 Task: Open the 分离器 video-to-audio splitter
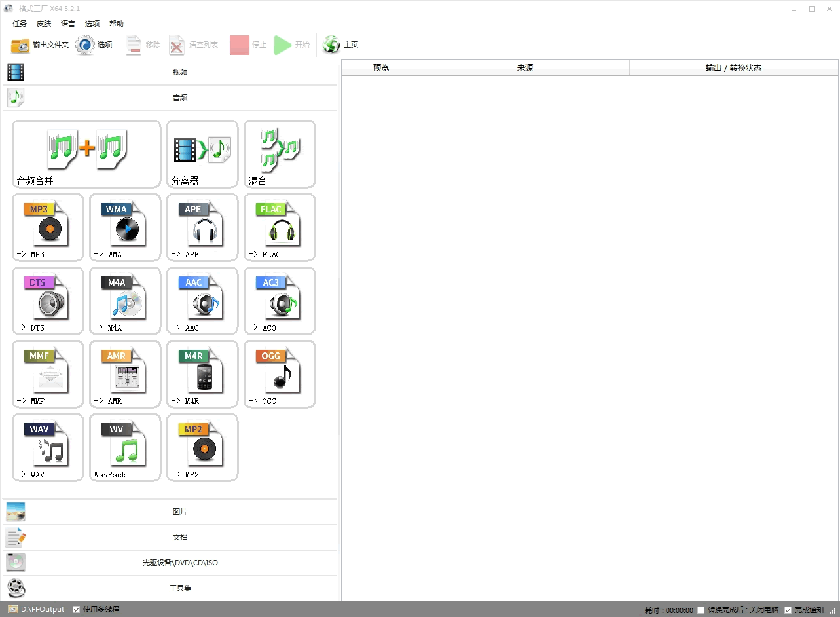click(x=202, y=154)
